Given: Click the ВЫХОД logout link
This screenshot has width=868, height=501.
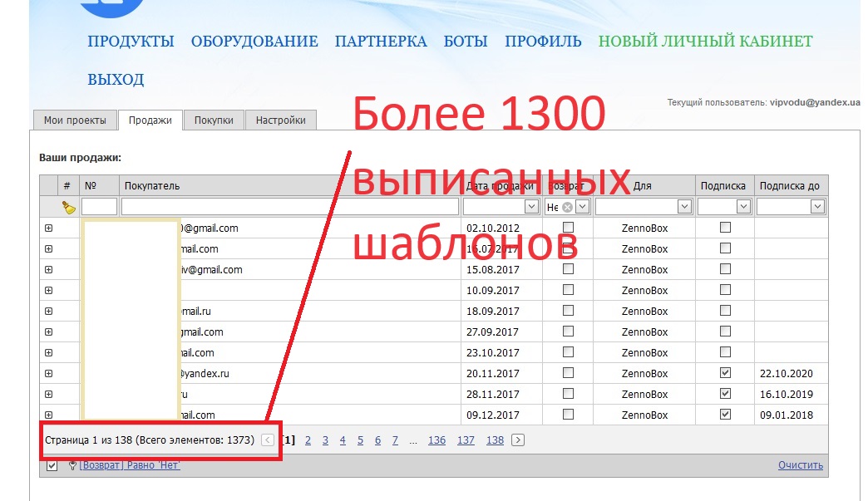Looking at the screenshot, I should [x=116, y=80].
